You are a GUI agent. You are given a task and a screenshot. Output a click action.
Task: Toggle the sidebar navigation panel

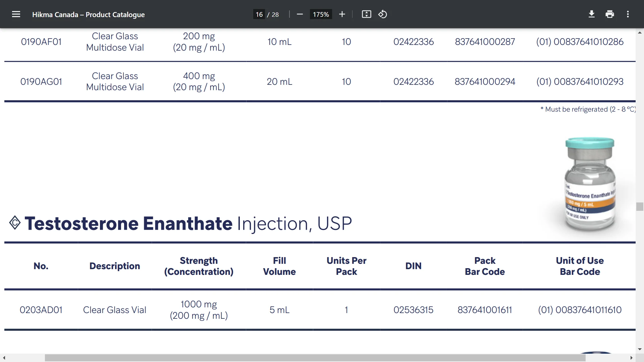click(15, 14)
